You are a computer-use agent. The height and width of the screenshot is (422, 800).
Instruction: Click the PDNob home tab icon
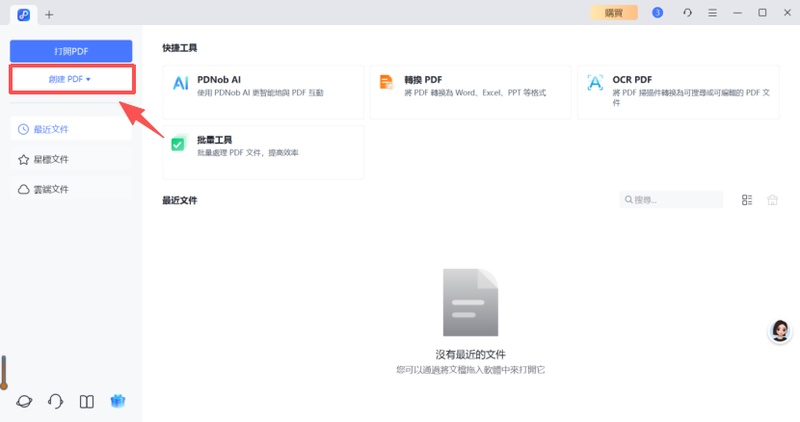[x=23, y=14]
